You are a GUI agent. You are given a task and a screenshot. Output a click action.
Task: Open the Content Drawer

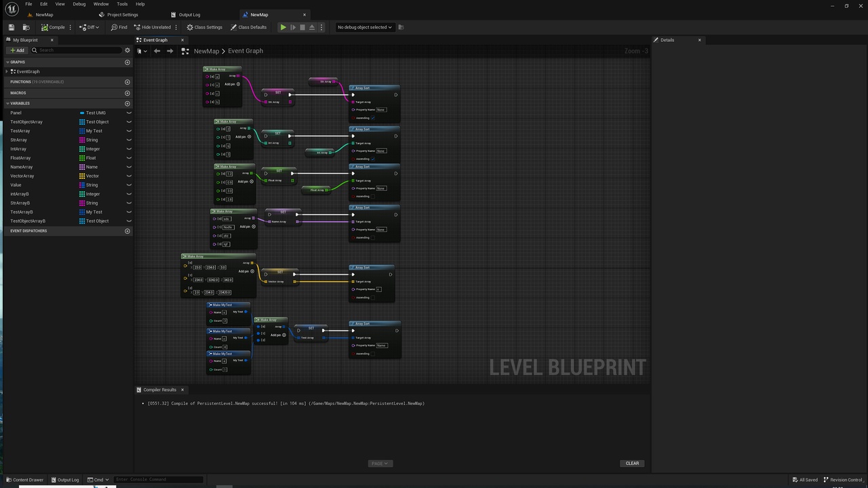tap(24, 480)
